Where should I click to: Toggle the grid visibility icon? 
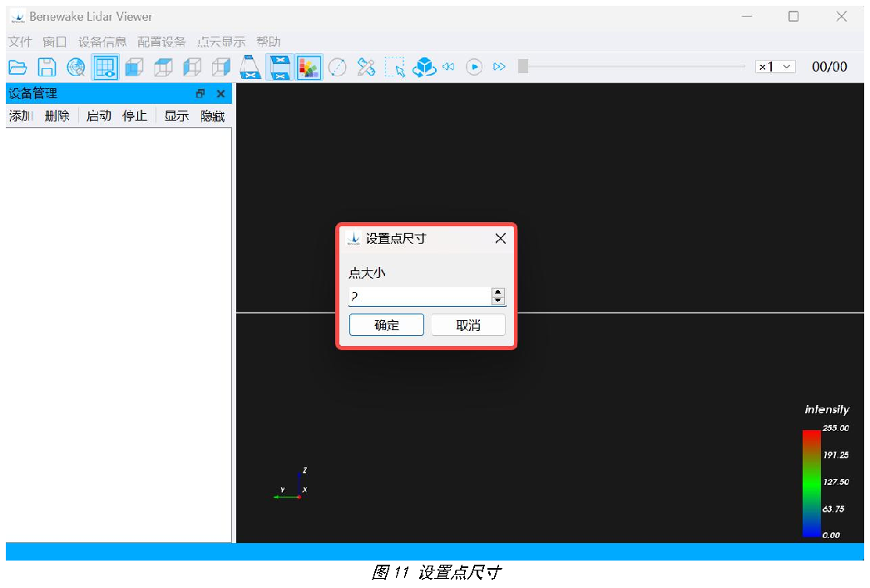pyautogui.click(x=106, y=67)
